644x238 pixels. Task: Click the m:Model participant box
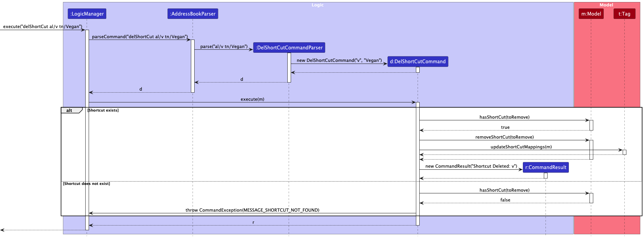click(x=591, y=14)
